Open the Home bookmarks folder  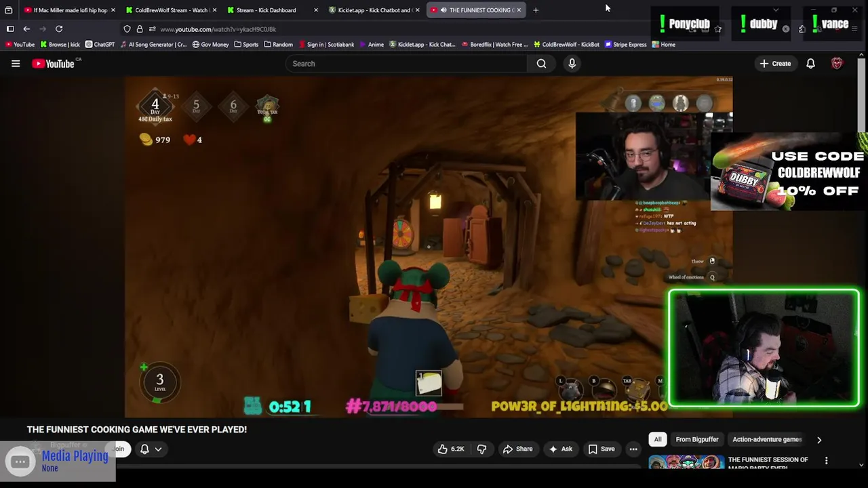coord(663,45)
